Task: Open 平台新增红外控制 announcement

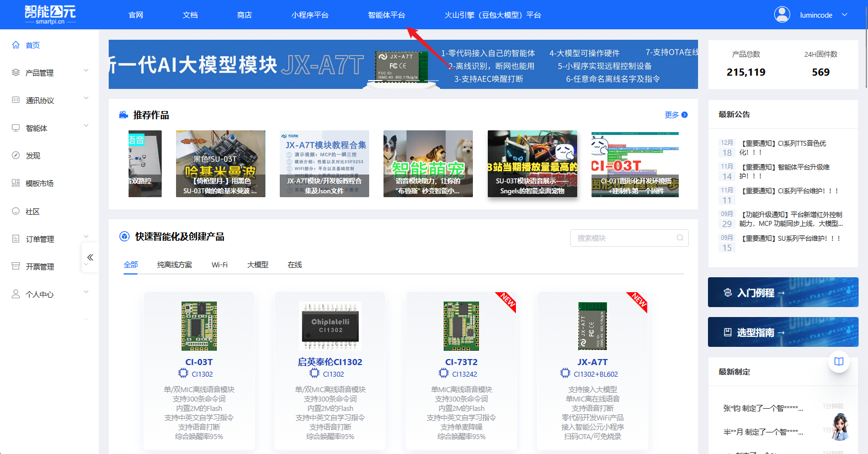Action: click(x=791, y=219)
